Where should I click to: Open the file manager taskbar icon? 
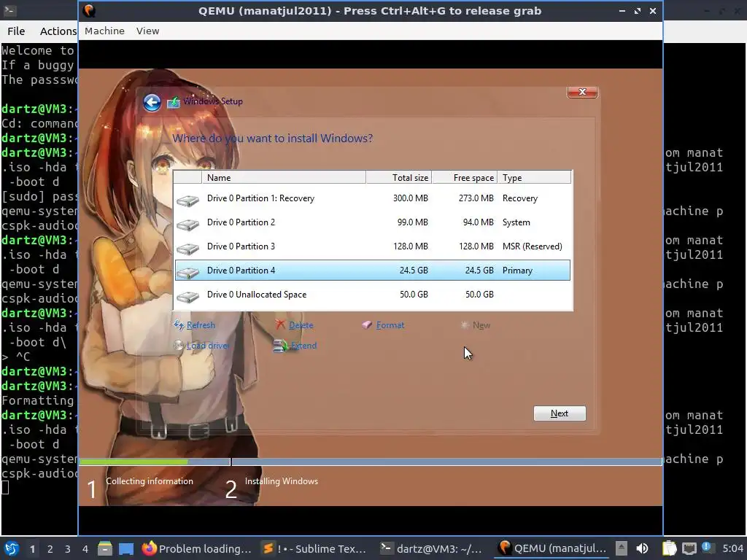tap(105, 548)
